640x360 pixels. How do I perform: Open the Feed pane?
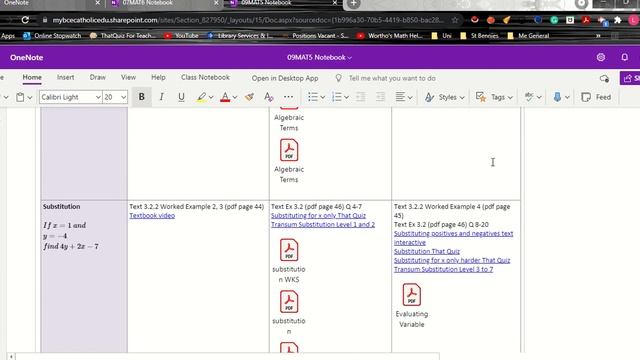pos(596,97)
